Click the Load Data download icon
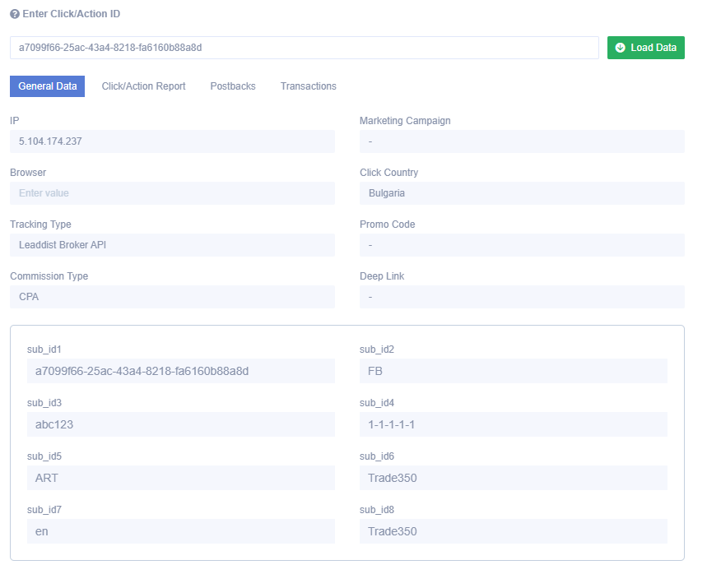 [620, 48]
